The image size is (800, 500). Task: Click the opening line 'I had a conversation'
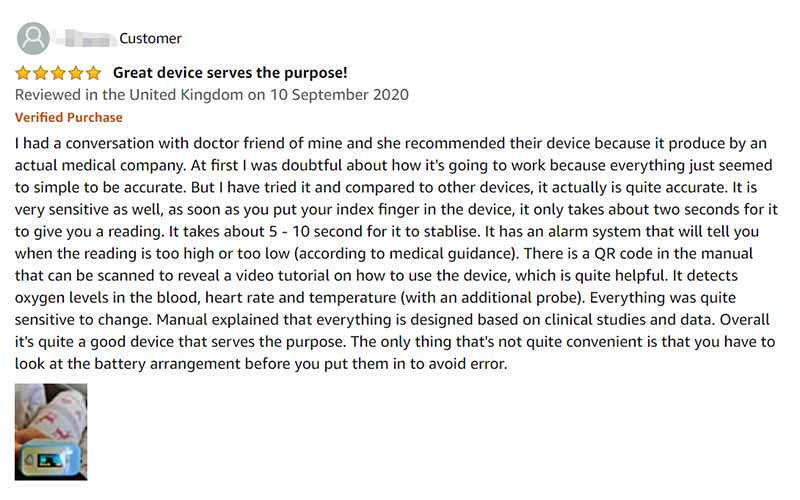click(x=84, y=143)
